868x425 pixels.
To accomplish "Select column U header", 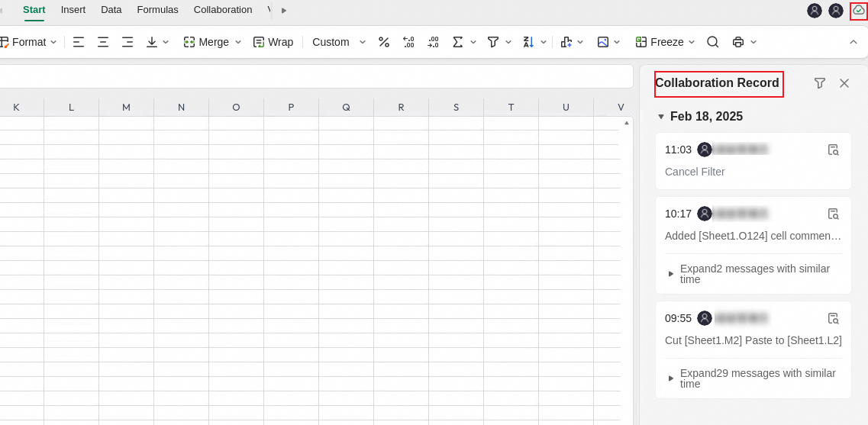I will coord(566,108).
